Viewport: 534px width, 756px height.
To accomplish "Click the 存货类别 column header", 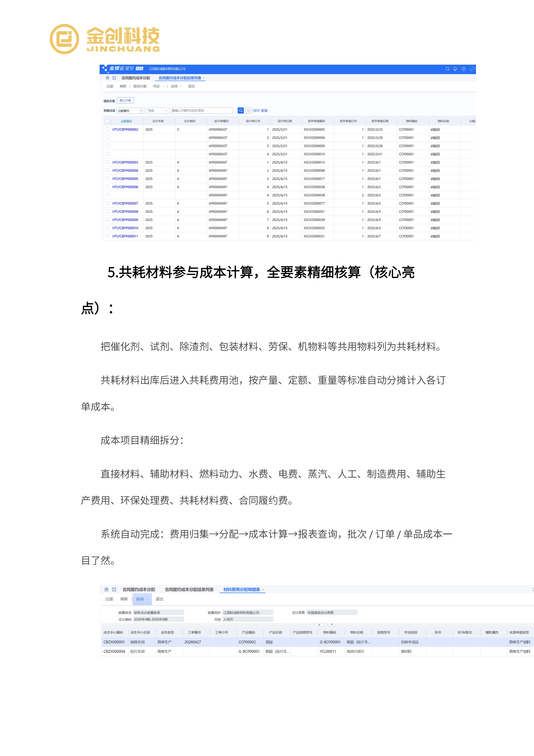I will tap(411, 632).
